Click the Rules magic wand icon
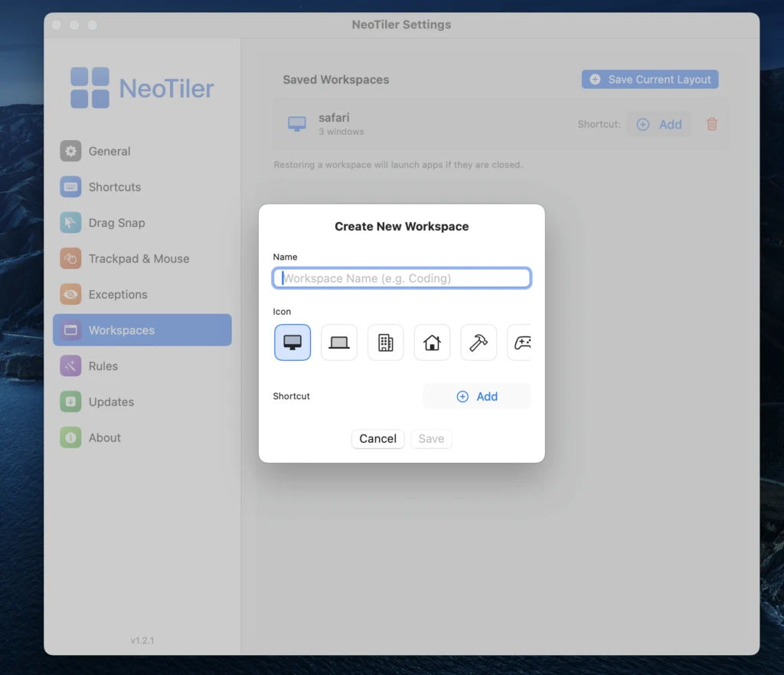The width and height of the screenshot is (784, 675). pyautogui.click(x=70, y=365)
